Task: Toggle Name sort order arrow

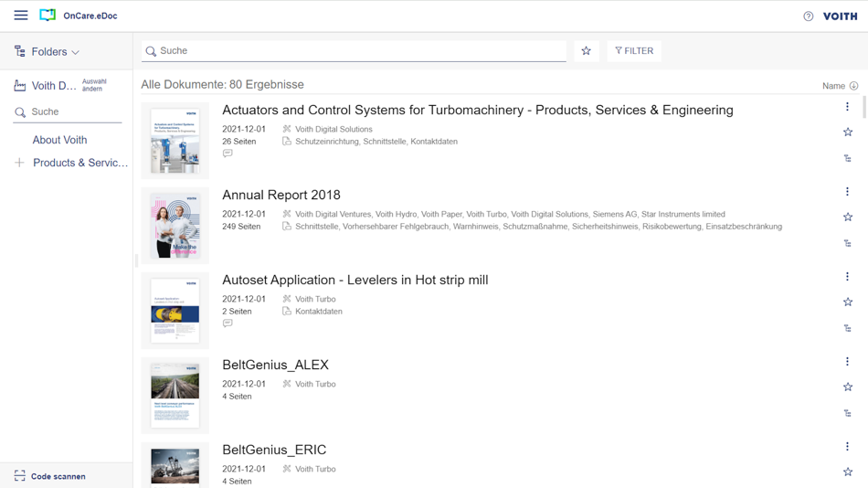Action: point(853,86)
